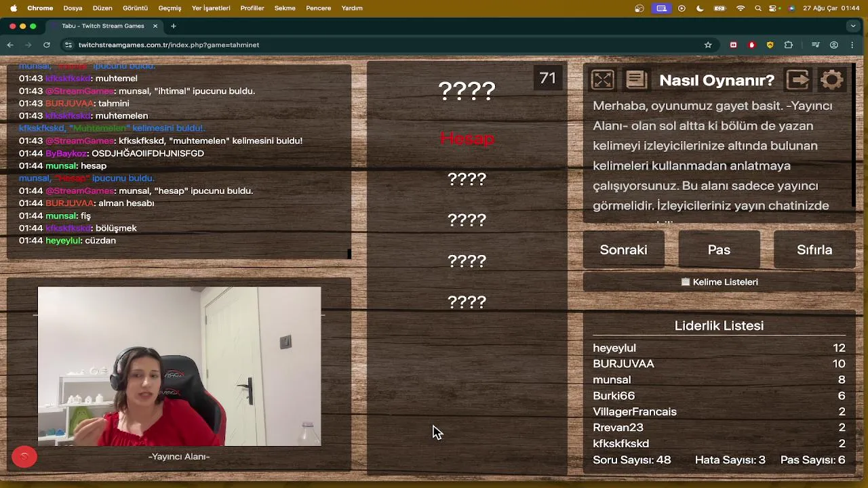Click the timer value 71
The height and width of the screenshot is (488, 868).
pyautogui.click(x=548, y=79)
